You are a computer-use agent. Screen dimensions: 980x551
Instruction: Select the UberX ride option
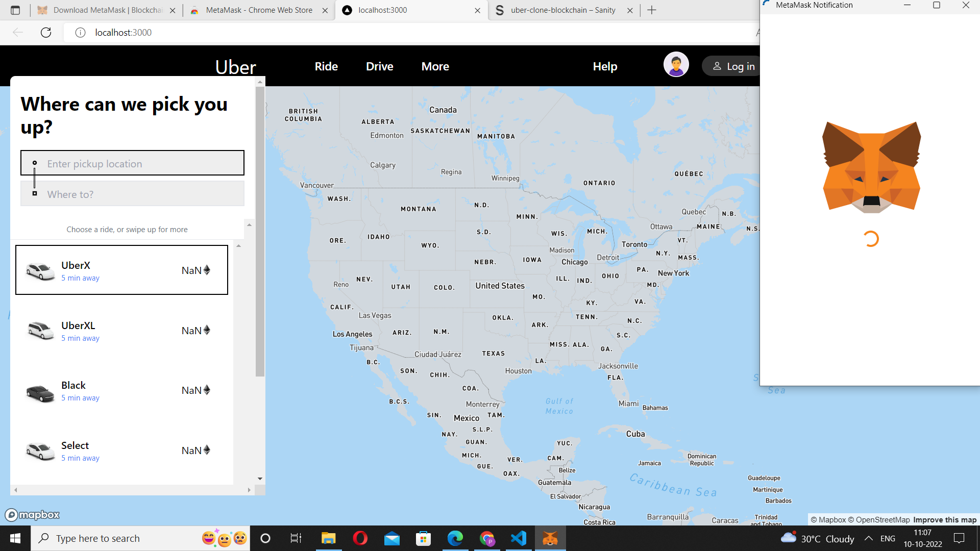pyautogui.click(x=121, y=270)
